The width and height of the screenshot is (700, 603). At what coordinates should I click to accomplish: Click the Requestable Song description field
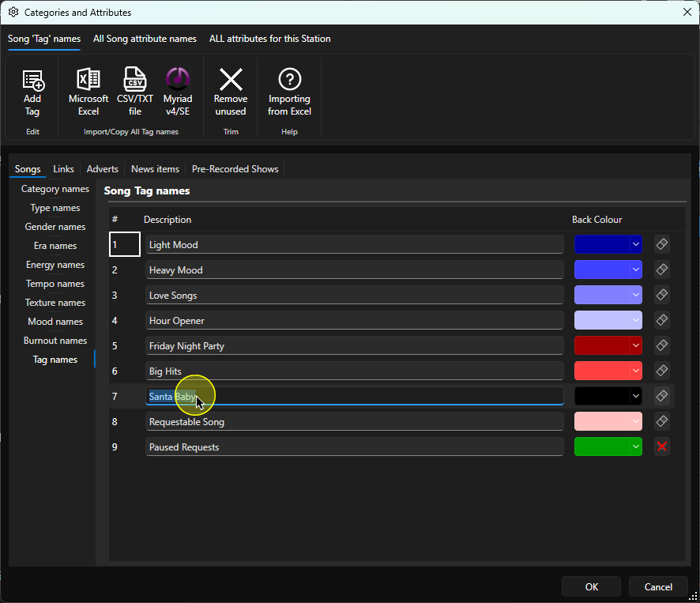(355, 422)
